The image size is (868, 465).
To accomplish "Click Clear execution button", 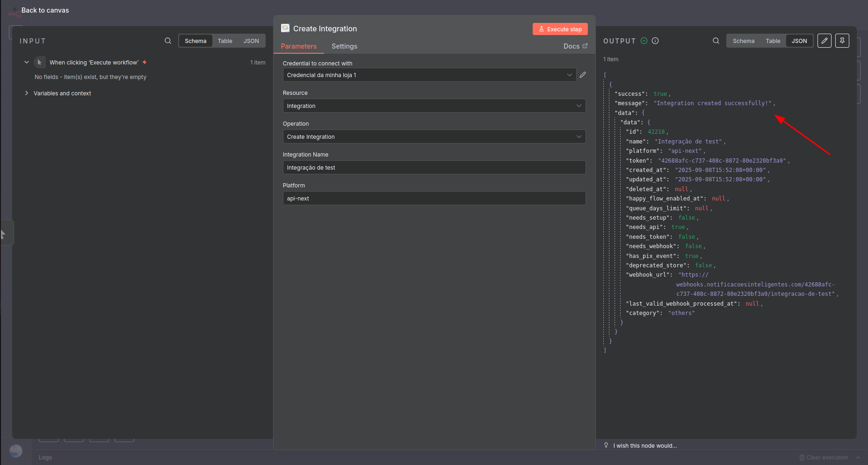I will point(824,458).
